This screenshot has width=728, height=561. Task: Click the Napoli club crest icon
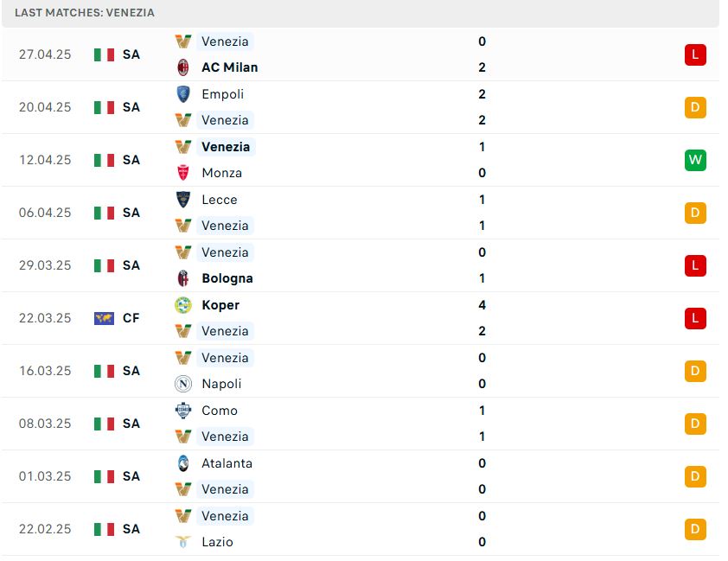[183, 384]
